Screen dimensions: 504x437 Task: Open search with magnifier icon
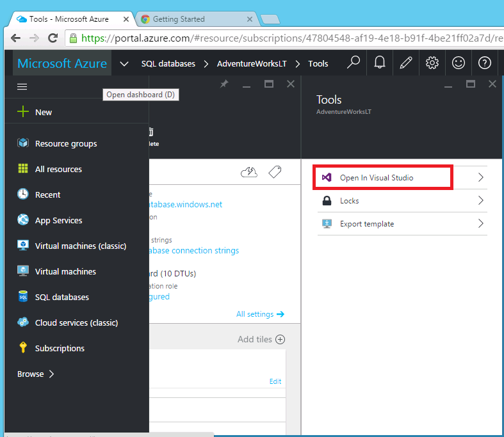point(354,62)
